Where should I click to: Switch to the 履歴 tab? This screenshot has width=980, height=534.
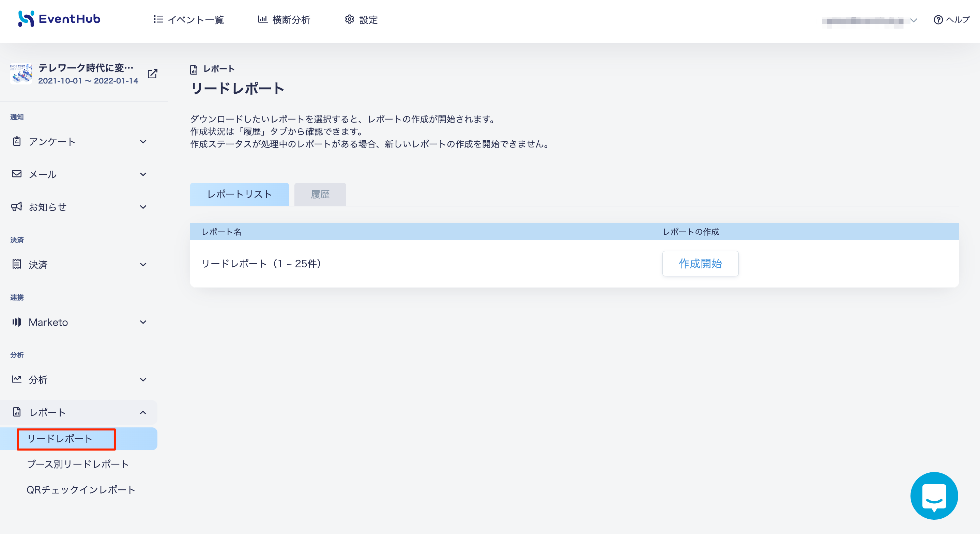(320, 194)
